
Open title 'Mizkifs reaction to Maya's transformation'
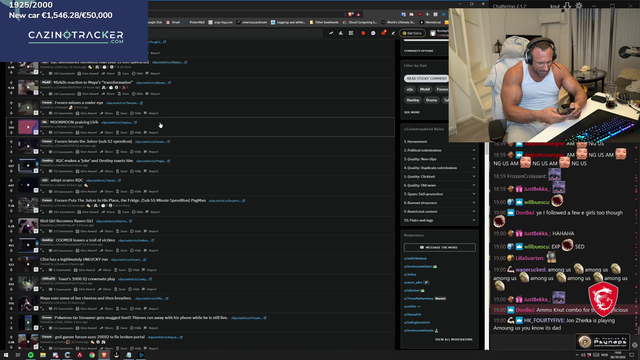click(93, 82)
